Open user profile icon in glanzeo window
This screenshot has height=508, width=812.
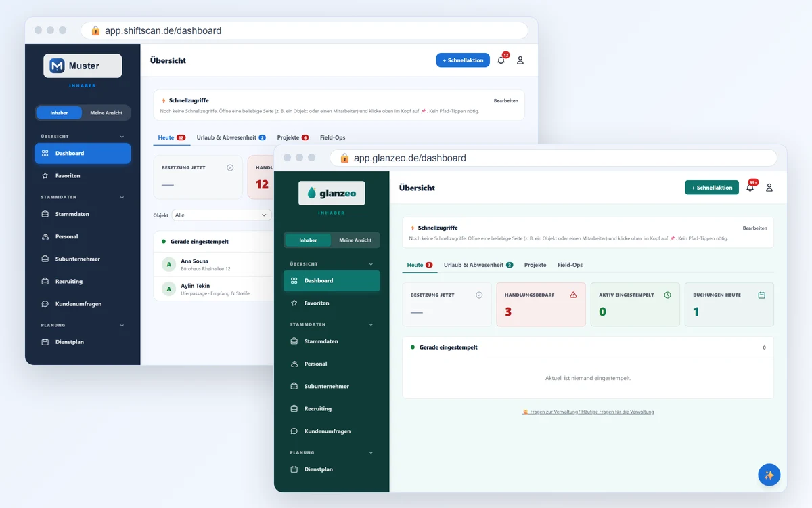pos(769,188)
